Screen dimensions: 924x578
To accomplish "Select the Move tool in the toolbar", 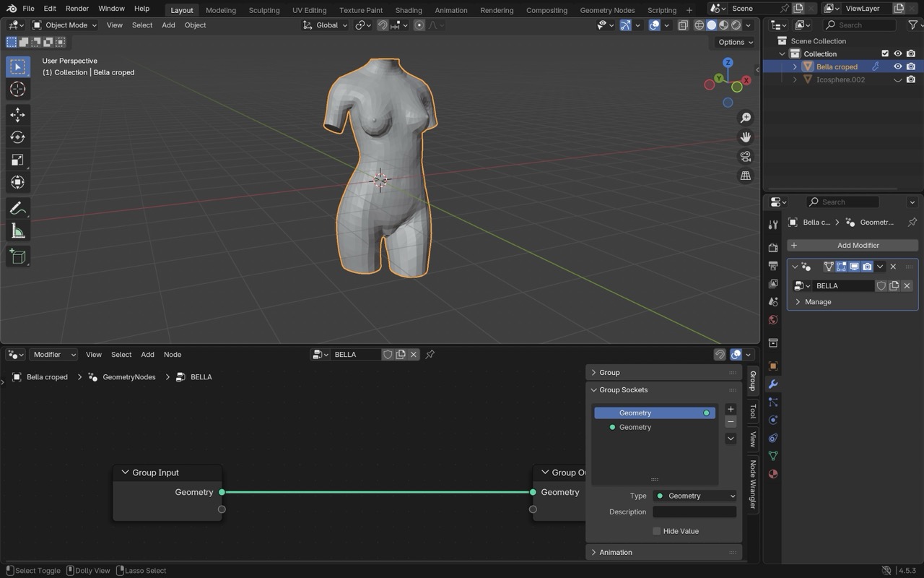I will pos(18,115).
